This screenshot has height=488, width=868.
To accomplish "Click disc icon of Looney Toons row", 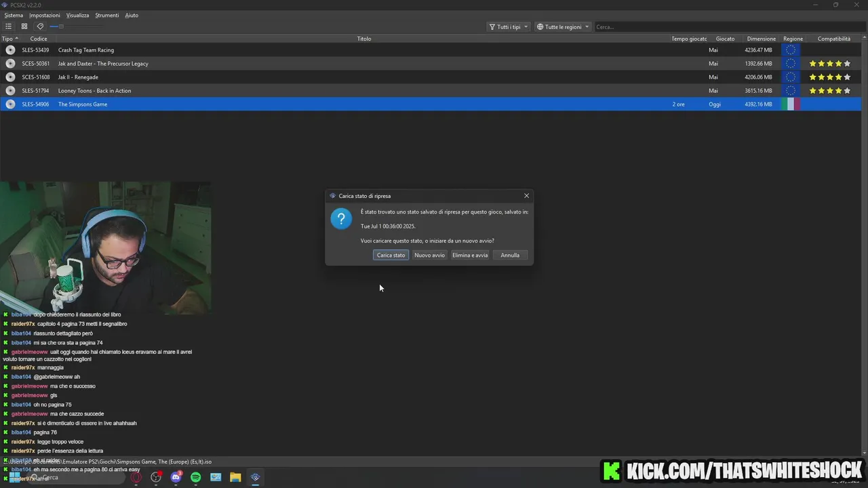I will pyautogui.click(x=10, y=91).
